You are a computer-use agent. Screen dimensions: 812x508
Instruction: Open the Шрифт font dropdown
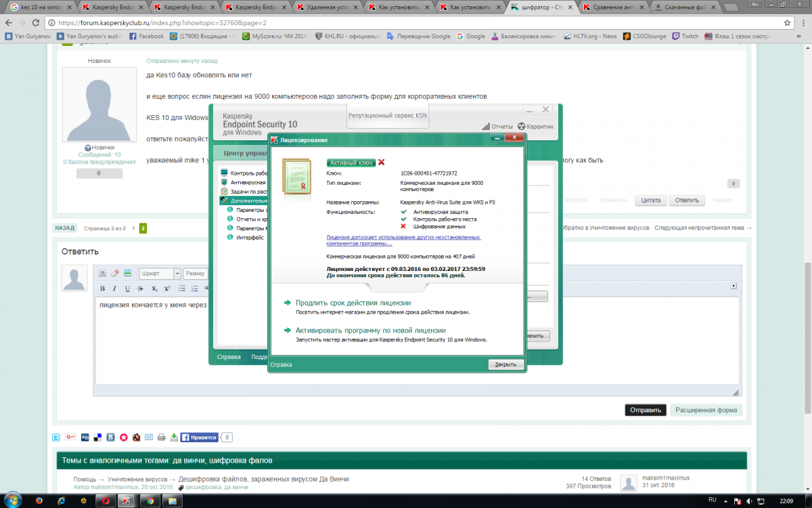160,274
